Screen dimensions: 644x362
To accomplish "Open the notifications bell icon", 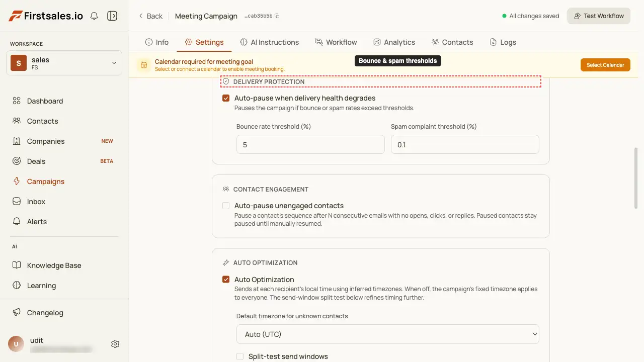I will [x=94, y=16].
